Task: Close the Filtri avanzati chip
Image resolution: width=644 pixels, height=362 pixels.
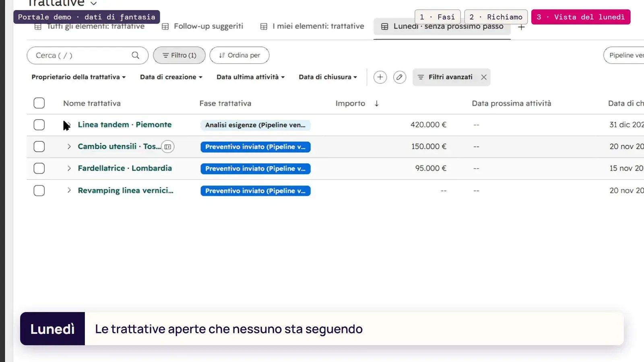Action: [484, 77]
